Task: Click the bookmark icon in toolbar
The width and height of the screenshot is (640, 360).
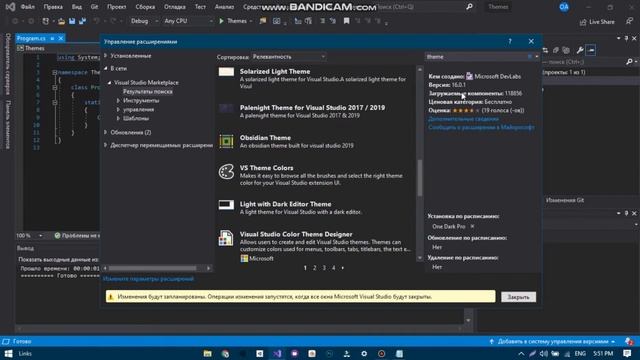Action: click(346, 21)
